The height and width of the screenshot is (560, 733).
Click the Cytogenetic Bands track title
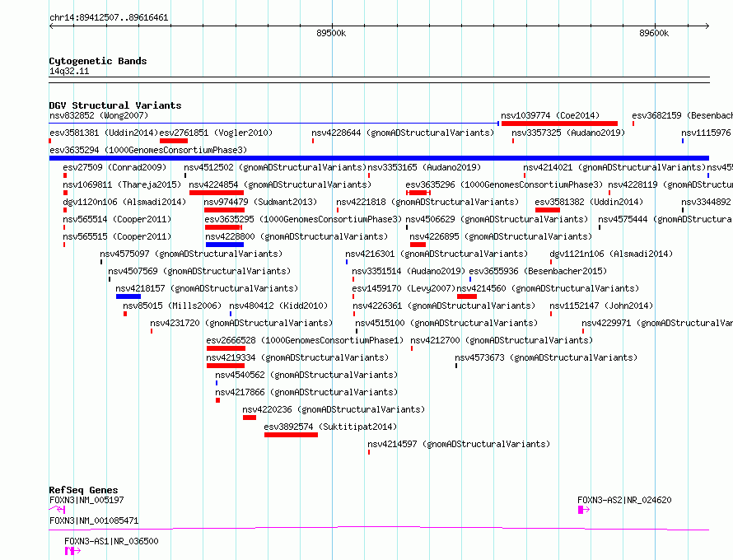tap(98, 61)
